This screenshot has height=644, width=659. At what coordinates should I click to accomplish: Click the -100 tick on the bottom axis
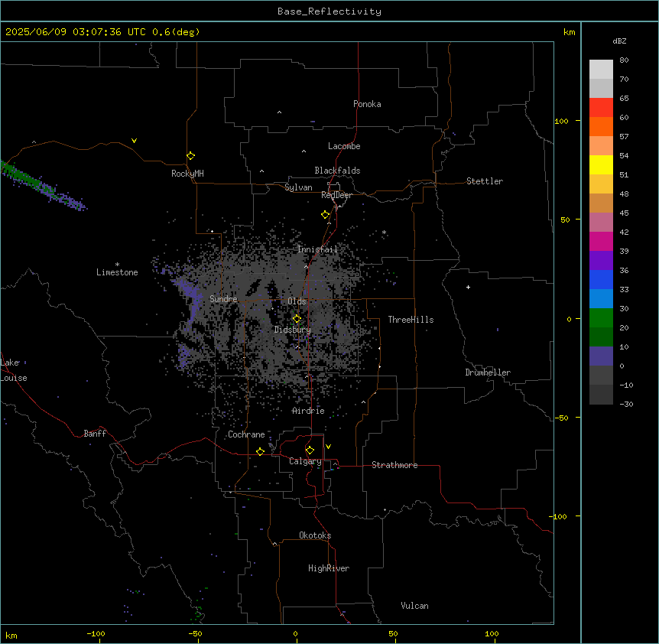(x=96, y=633)
